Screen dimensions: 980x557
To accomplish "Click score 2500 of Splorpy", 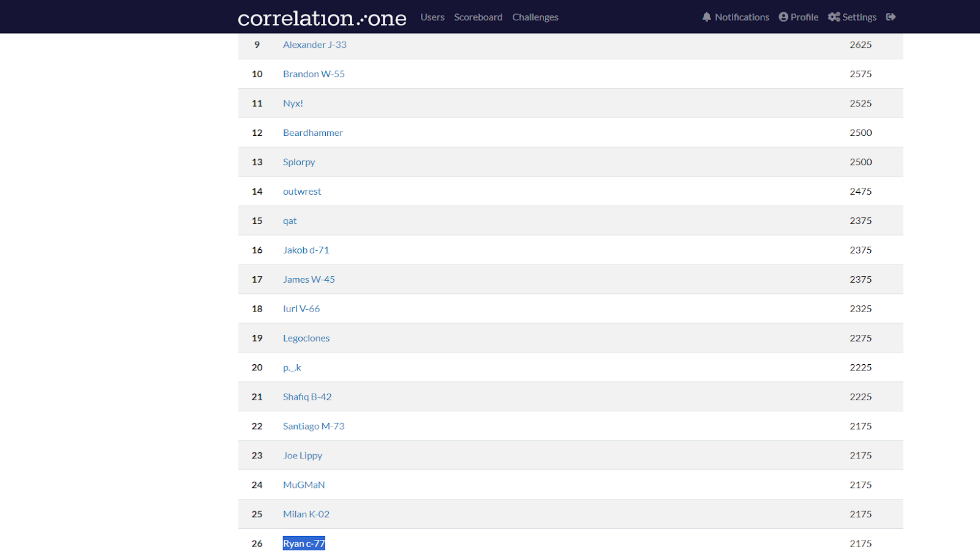I will tap(861, 162).
